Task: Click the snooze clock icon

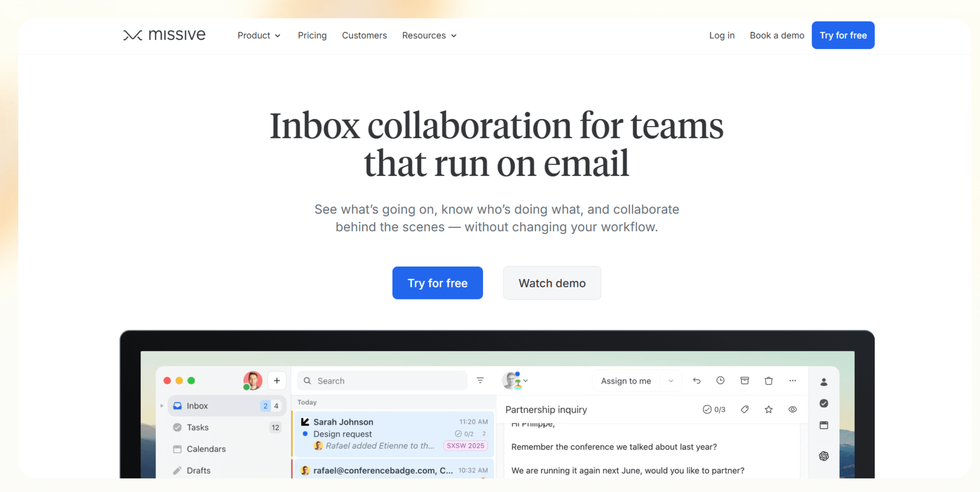Action: coord(720,381)
